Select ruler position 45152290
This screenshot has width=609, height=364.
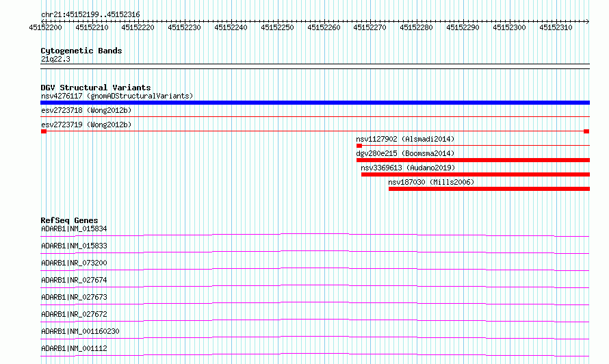463,27
